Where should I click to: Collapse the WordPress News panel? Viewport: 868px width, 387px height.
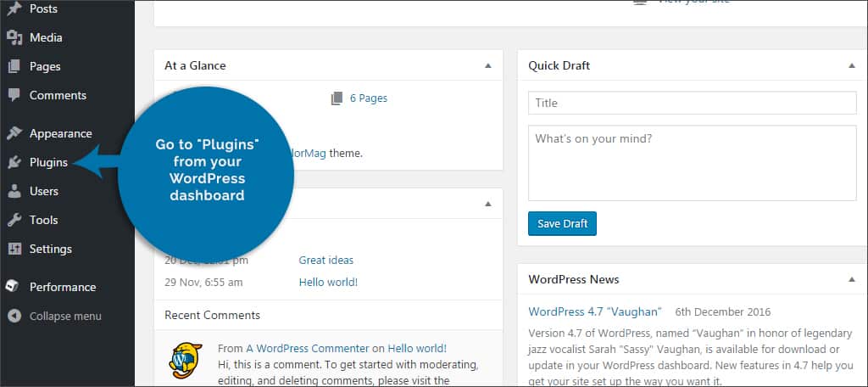tap(852, 279)
